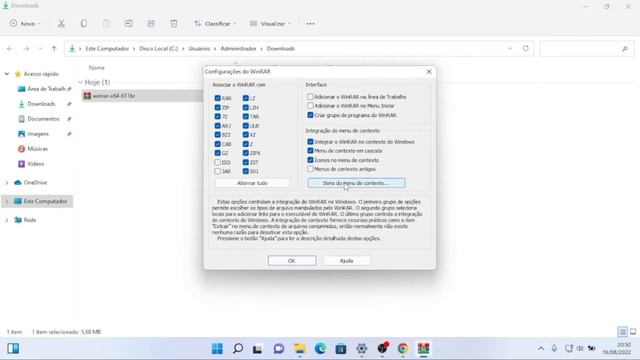The height and width of the screenshot is (360, 640).
Task: Open Microsoft Store from taskbar
Action: (x=341, y=349)
